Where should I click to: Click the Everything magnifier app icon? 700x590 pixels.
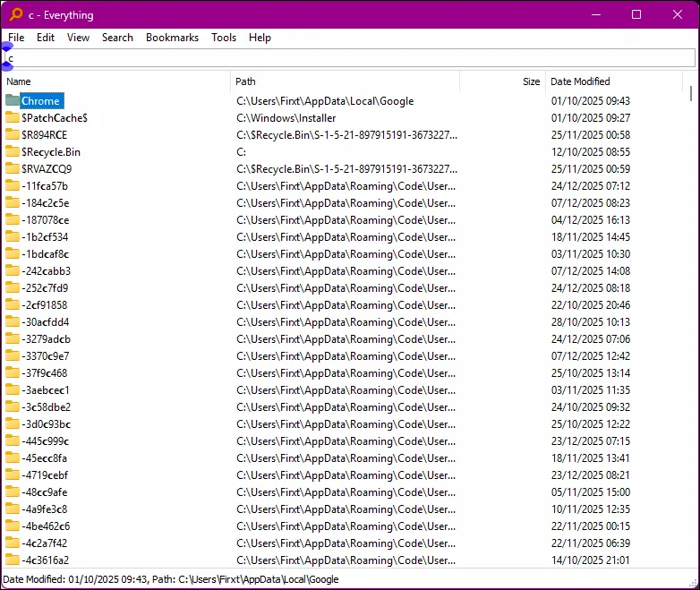point(16,14)
